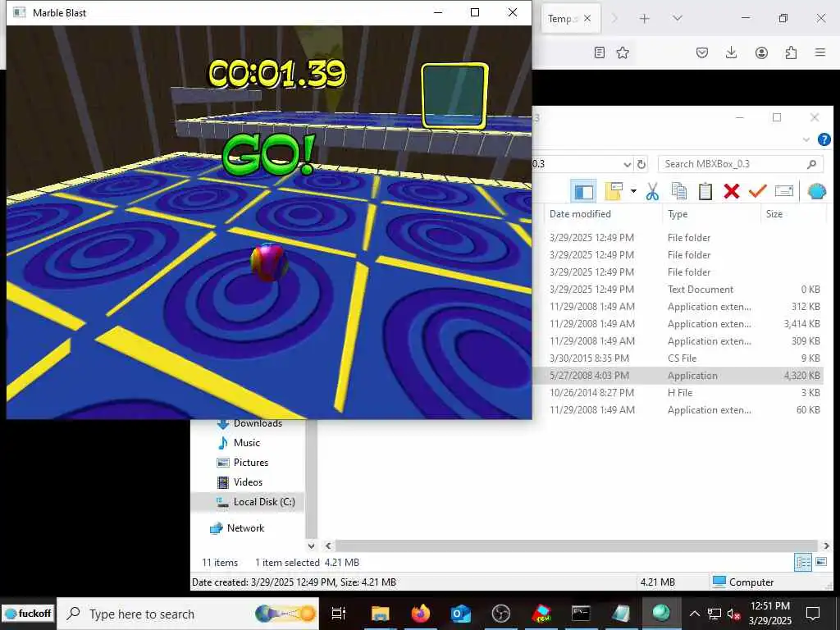Sort by the Type column header
Screen dimensions: 840x630
tap(678, 214)
